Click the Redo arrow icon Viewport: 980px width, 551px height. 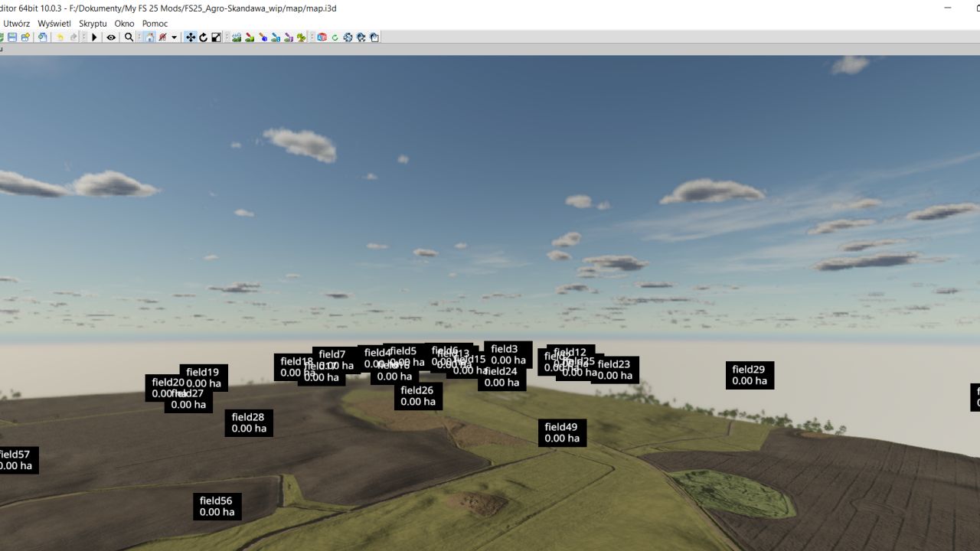73,37
